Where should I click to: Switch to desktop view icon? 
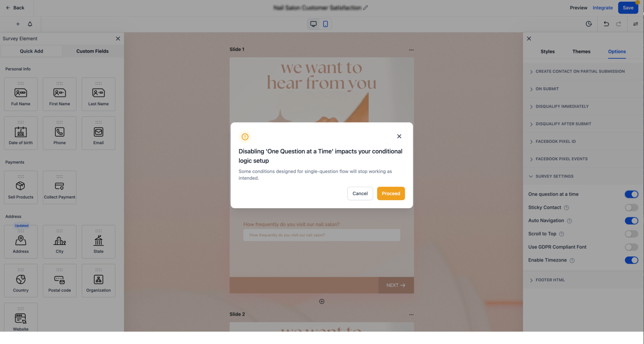pos(313,24)
